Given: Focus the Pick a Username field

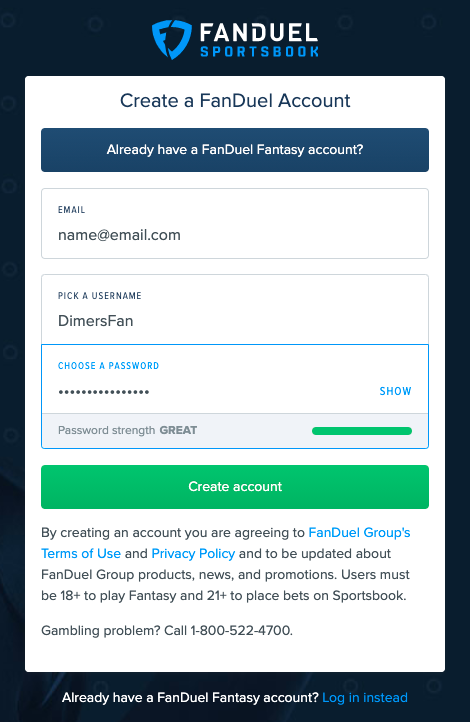Looking at the screenshot, I should click(235, 309).
